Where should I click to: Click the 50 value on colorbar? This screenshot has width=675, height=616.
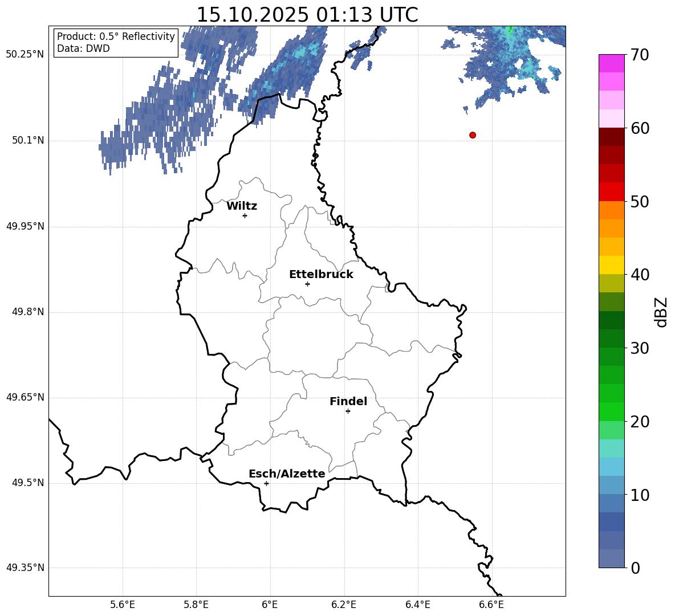tap(640, 201)
